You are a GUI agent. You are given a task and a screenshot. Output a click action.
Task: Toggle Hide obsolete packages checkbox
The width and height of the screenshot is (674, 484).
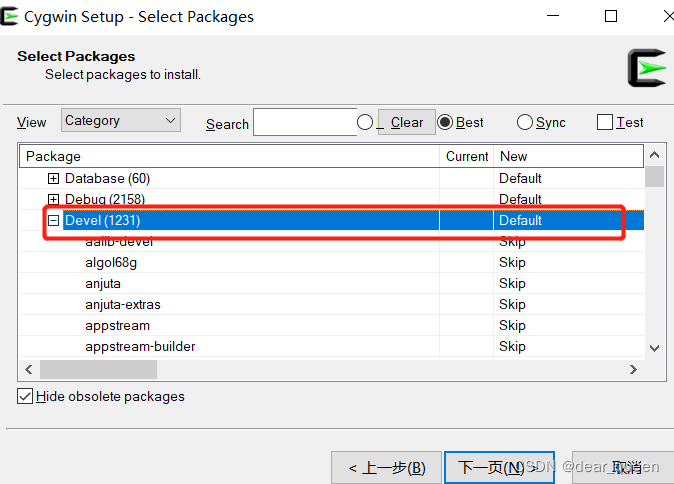[x=25, y=396]
